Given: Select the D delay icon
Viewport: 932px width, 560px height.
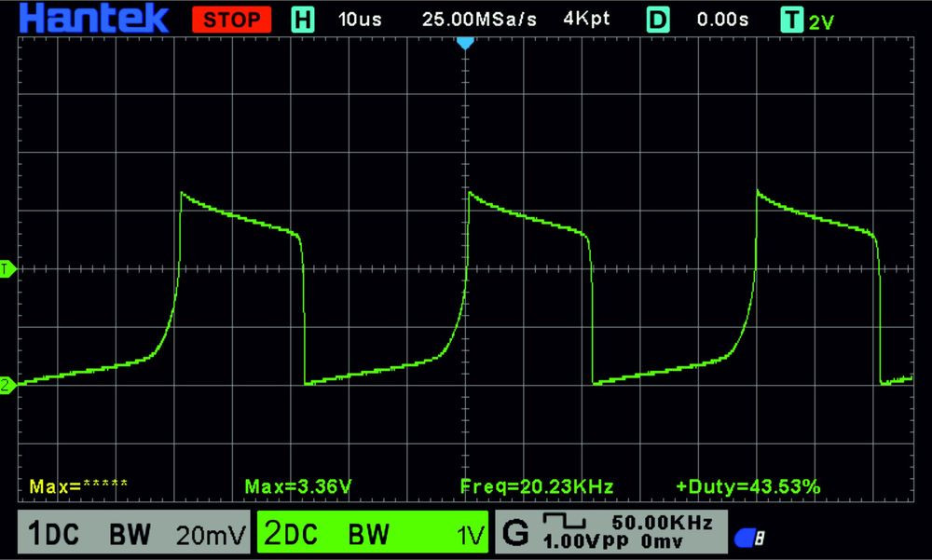Looking at the screenshot, I should pyautogui.click(x=657, y=20).
